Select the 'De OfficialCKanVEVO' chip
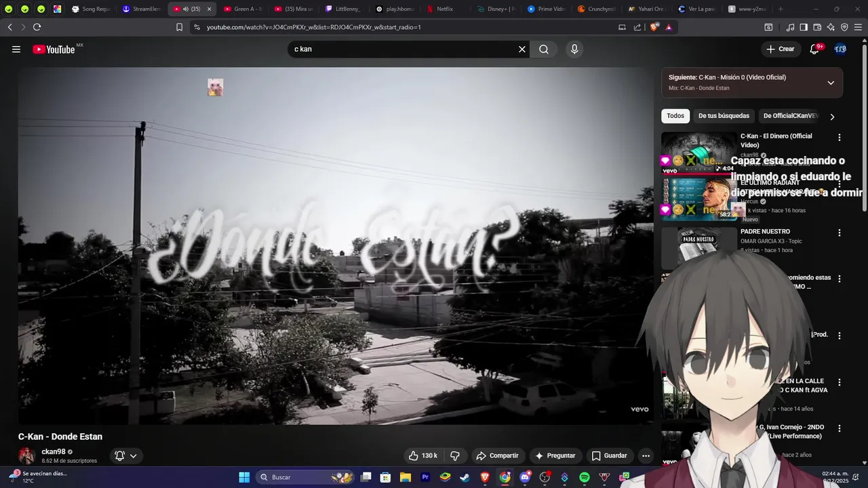 click(790, 116)
